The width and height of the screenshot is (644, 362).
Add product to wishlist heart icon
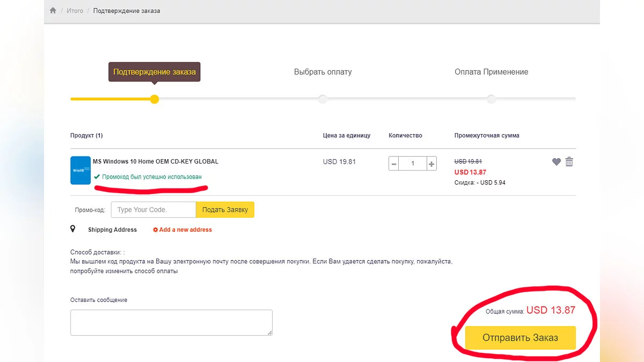(x=557, y=161)
